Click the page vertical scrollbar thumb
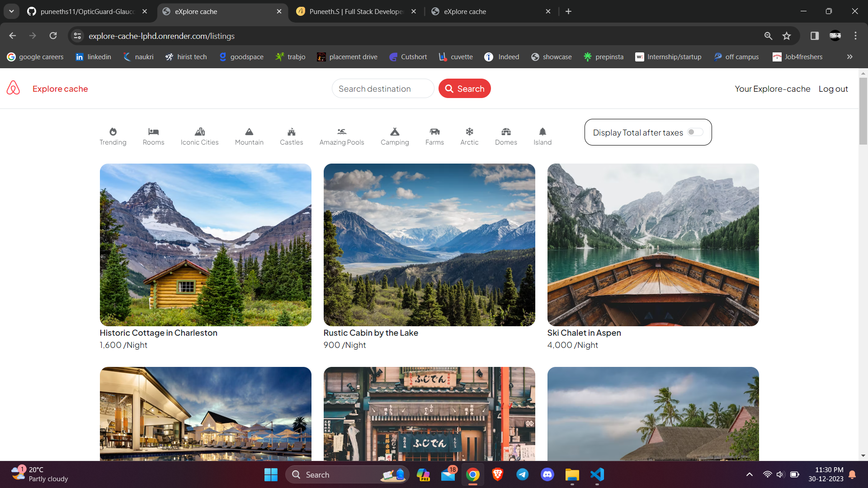This screenshot has width=868, height=488. pos(863,111)
